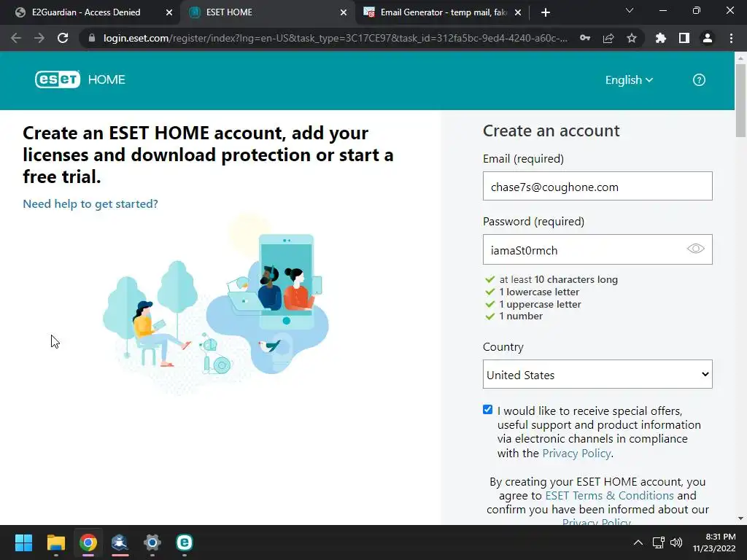This screenshot has width=747, height=560.
Task: Switch to the Email Generator tab
Action: pyautogui.click(x=442, y=12)
